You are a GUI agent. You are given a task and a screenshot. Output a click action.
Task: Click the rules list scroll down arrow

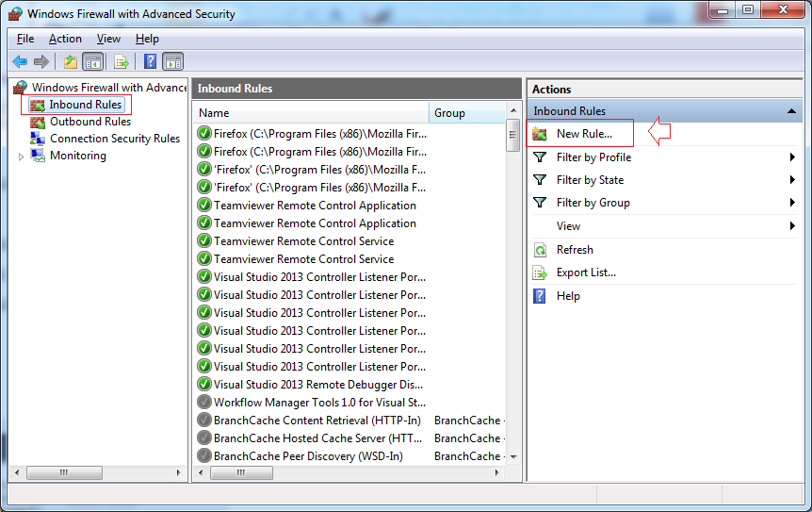tap(513, 457)
